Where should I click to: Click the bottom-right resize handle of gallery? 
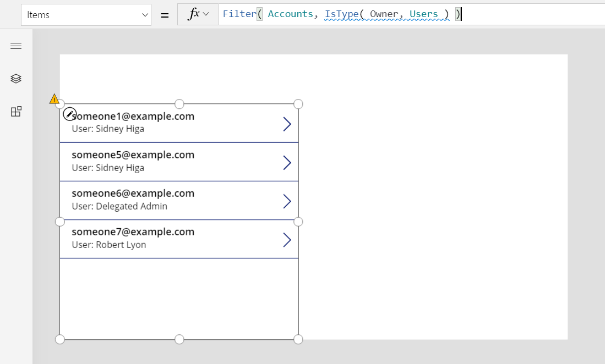298,339
